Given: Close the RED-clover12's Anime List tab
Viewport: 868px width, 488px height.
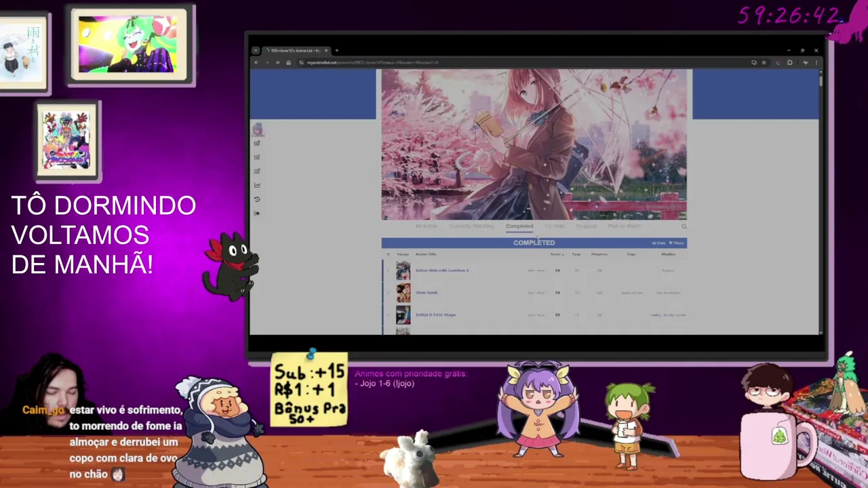Looking at the screenshot, I should [x=326, y=50].
